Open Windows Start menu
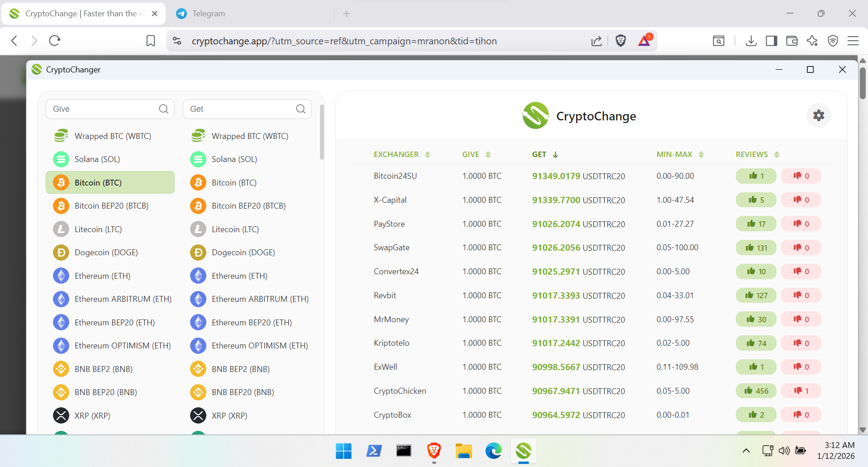Image resolution: width=868 pixels, height=467 pixels. click(x=343, y=451)
